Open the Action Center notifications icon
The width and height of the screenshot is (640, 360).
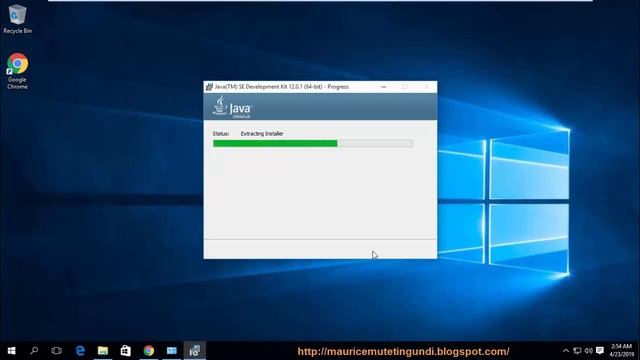(x=600, y=351)
